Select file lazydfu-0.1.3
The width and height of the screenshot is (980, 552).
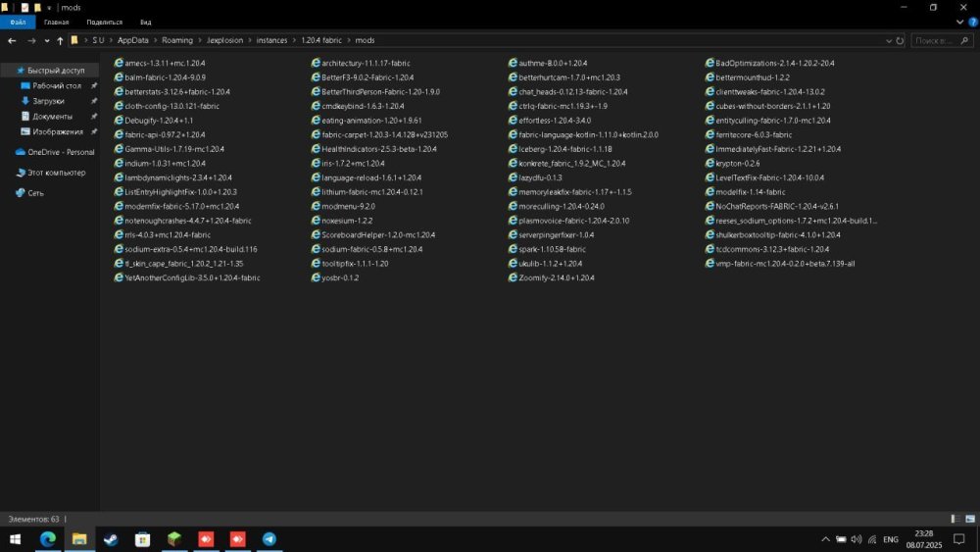pos(535,177)
